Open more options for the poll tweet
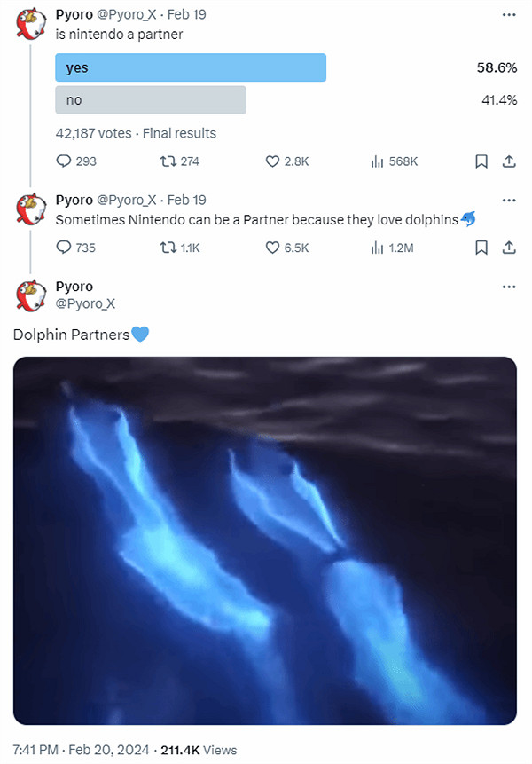Image resolution: width=532 pixels, height=764 pixels. 508,15
